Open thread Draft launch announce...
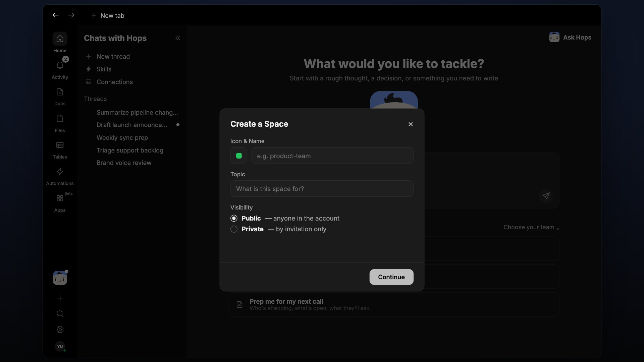Screen dimensions: 644x362 tap(132, 125)
